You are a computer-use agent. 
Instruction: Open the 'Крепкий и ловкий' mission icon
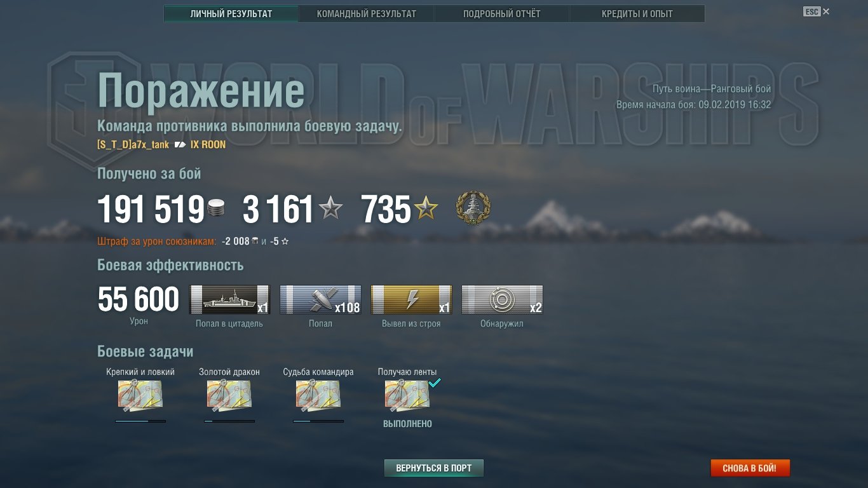click(x=140, y=395)
